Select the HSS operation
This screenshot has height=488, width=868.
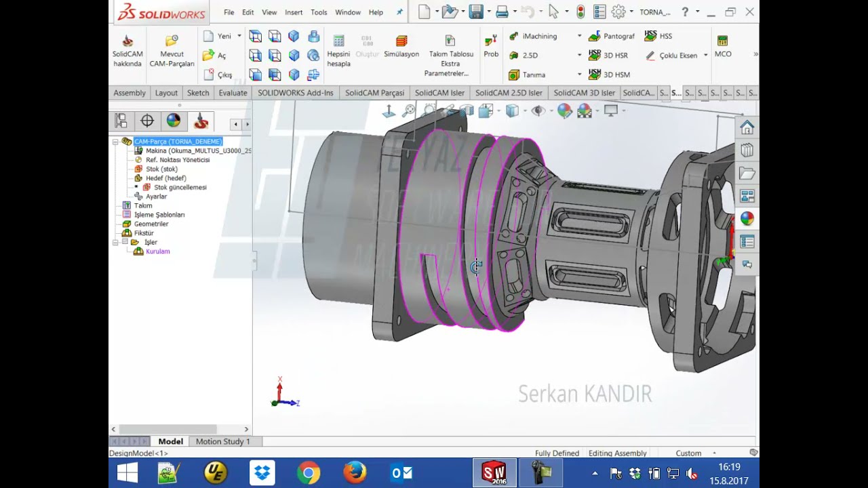pos(658,36)
